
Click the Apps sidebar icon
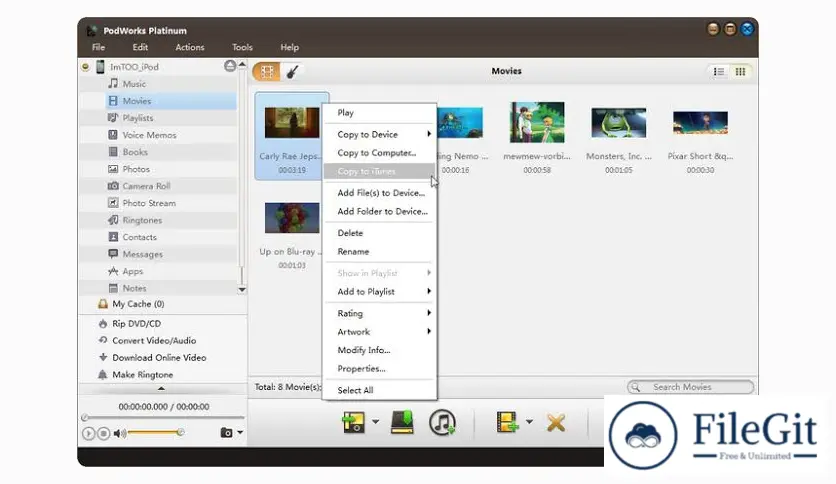pyautogui.click(x=113, y=271)
